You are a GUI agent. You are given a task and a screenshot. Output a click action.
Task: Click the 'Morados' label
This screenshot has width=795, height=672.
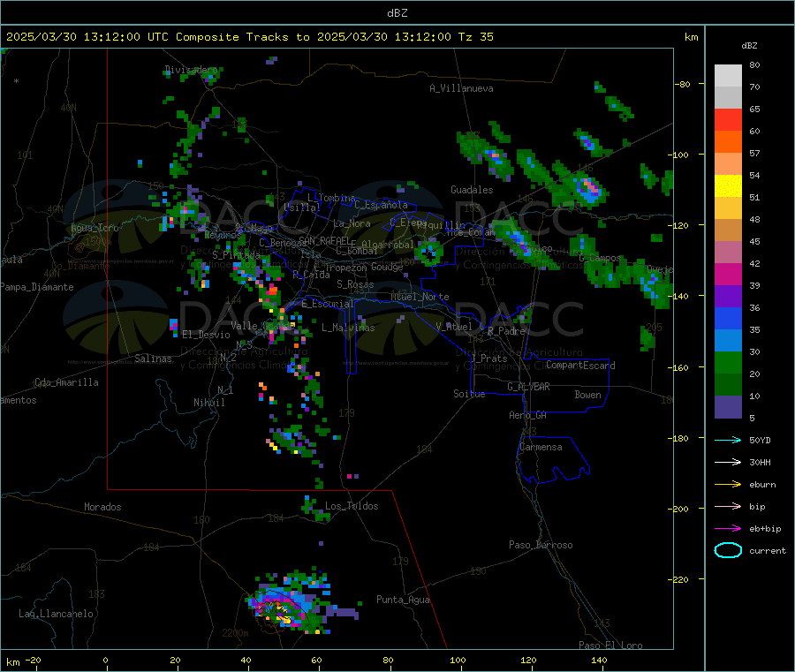(102, 507)
